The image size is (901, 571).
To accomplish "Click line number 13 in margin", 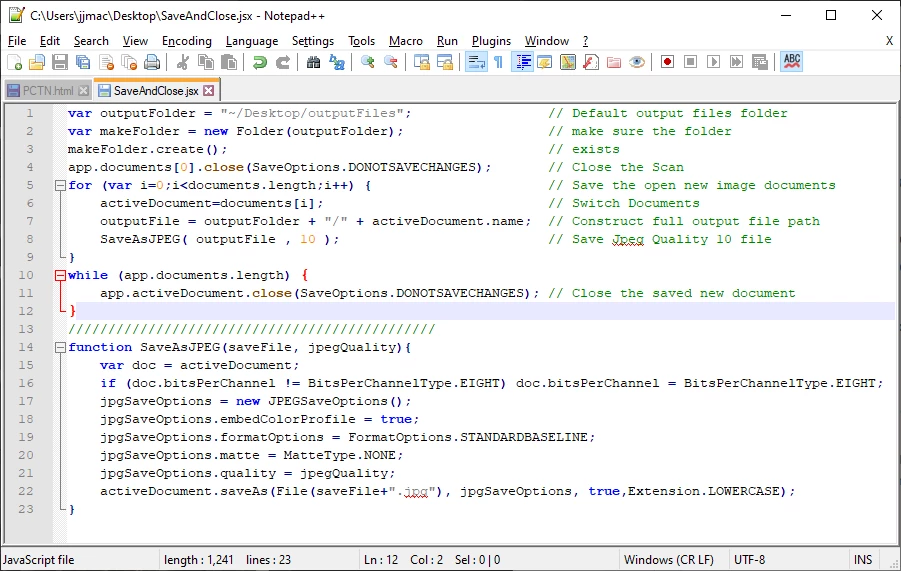I will [x=26, y=329].
